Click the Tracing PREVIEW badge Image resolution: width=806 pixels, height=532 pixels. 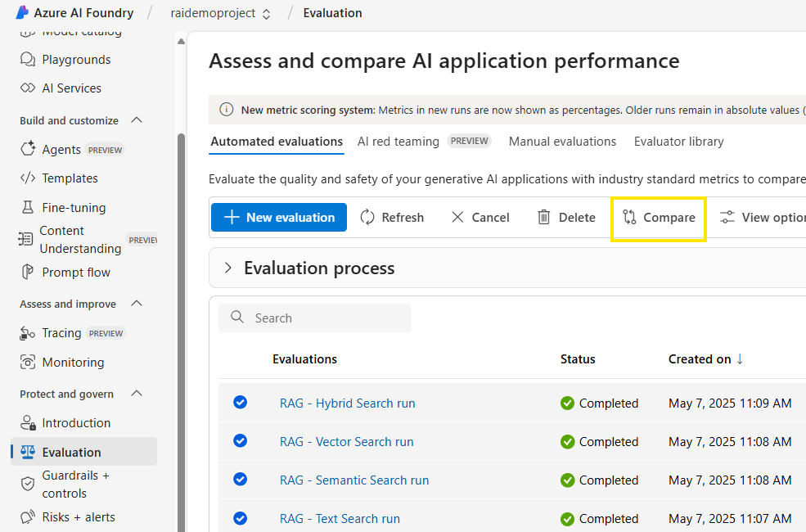[106, 333]
